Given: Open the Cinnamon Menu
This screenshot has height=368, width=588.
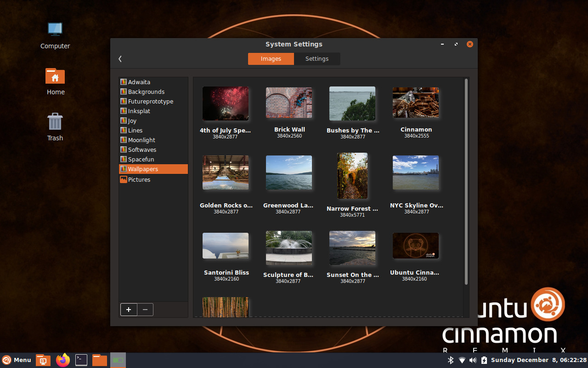Looking at the screenshot, I should (17, 360).
